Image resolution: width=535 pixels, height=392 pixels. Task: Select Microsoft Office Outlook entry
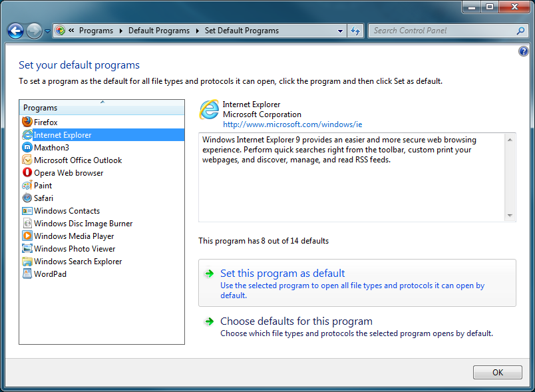[102, 160]
